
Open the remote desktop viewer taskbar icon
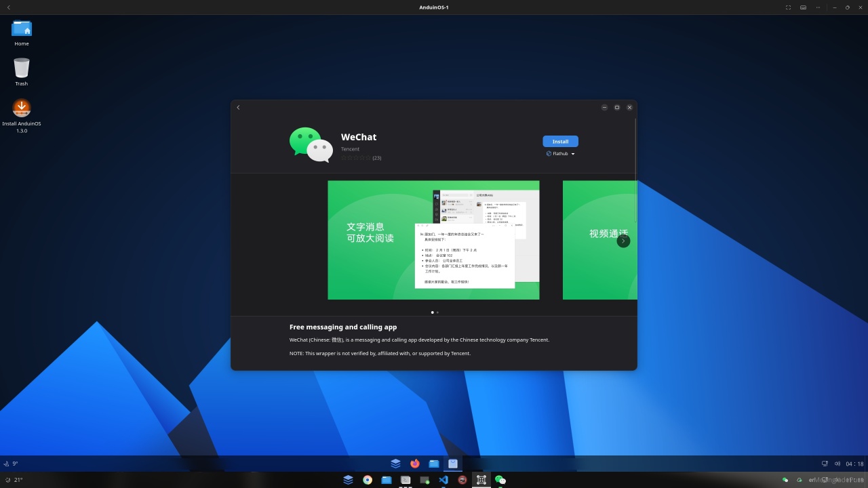pos(425,480)
